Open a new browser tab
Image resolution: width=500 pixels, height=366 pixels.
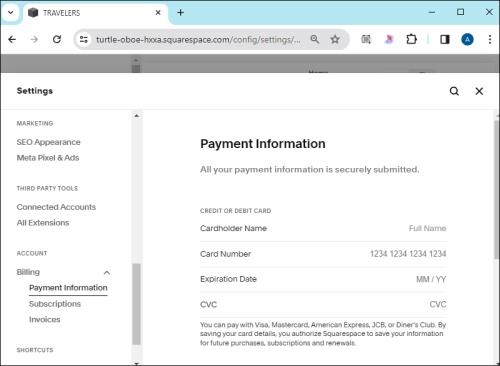[180, 13]
